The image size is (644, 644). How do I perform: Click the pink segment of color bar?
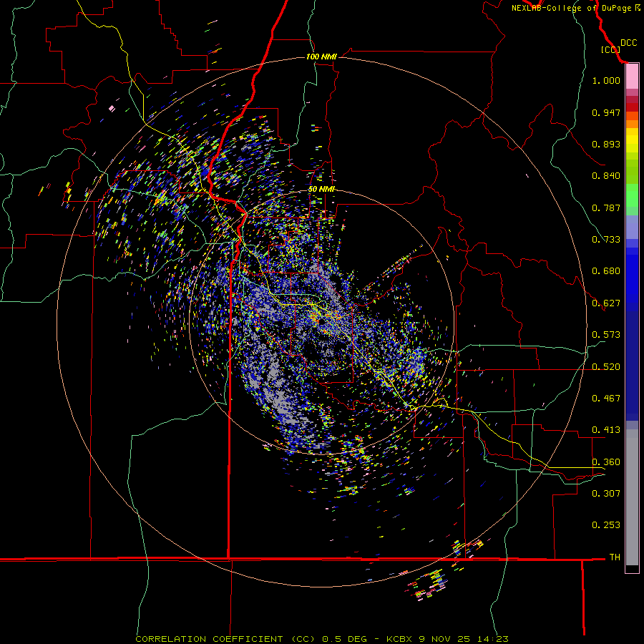[632, 77]
